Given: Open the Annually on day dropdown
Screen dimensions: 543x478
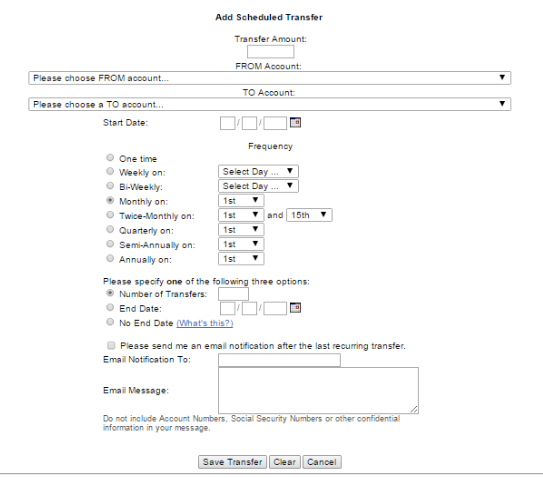Looking at the screenshot, I should point(241,259).
